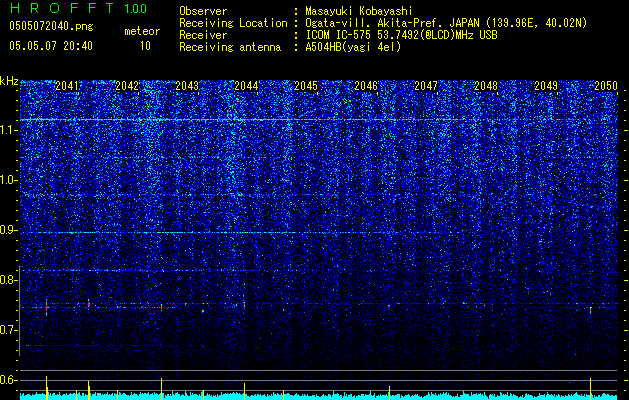The width and height of the screenshot is (629, 400).
Task: Click the 2043 time marker
Action: 187,86
